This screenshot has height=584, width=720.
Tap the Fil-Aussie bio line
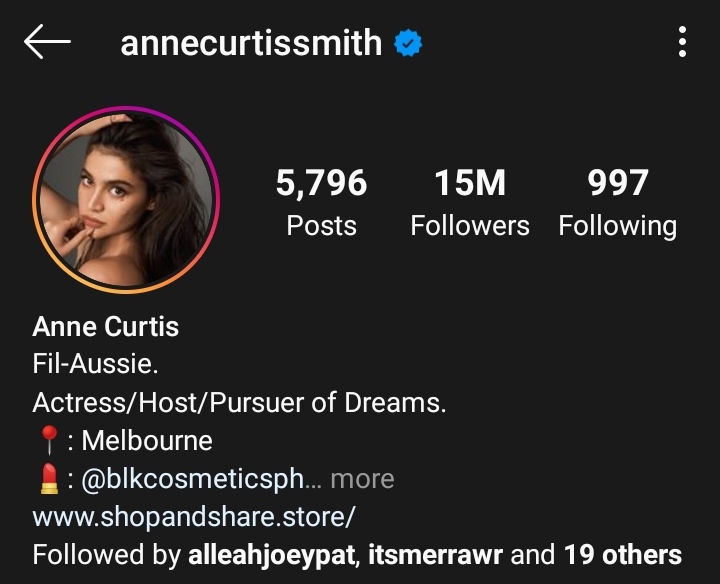pos(96,364)
